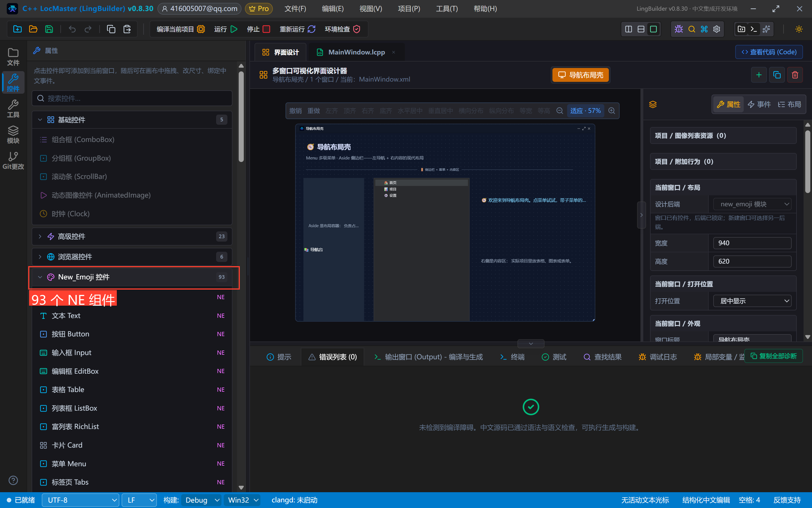Click the open folder toolbar icon
The image size is (812, 508).
[x=33, y=29]
